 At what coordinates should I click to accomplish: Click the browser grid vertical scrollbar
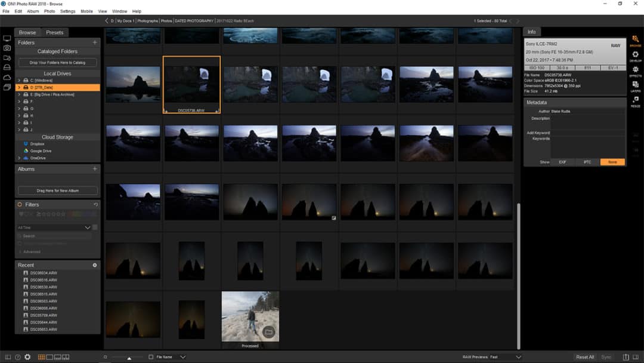click(518, 275)
